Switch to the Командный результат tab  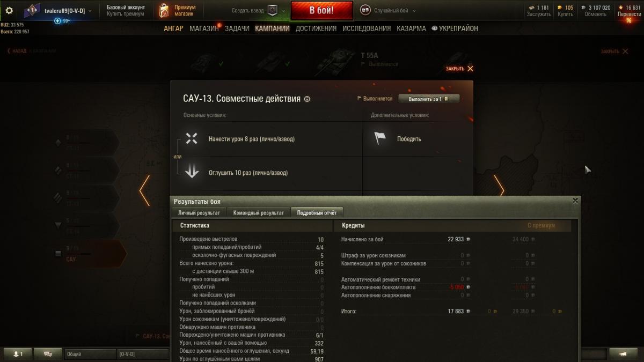(258, 213)
